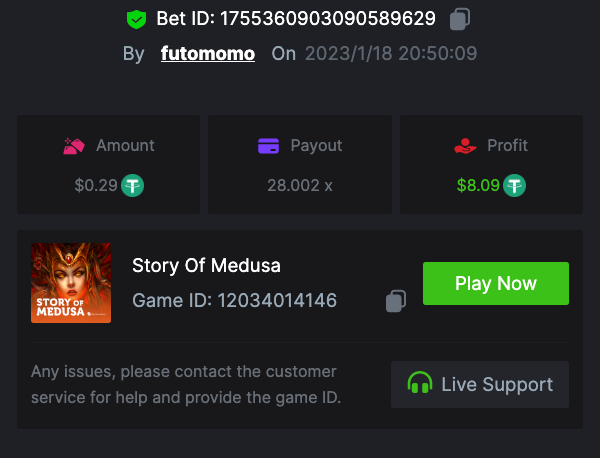
Task: Click the green verified shield icon
Action: coord(136,18)
